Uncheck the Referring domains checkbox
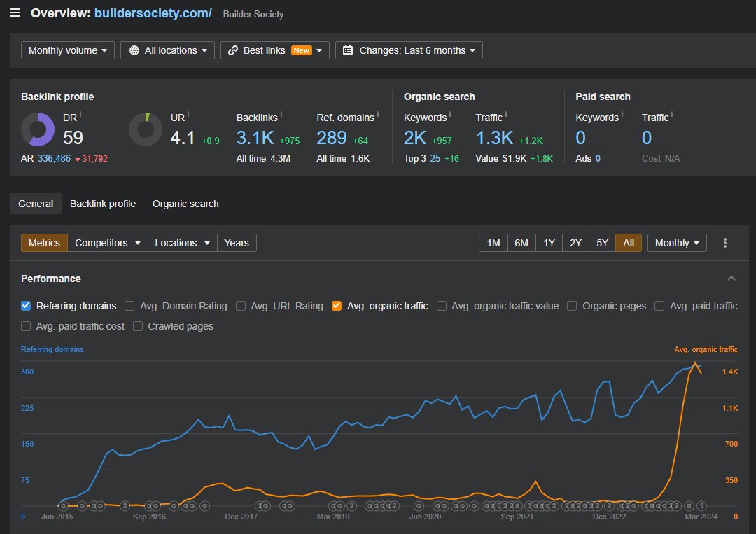The height and width of the screenshot is (534, 756). [26, 306]
